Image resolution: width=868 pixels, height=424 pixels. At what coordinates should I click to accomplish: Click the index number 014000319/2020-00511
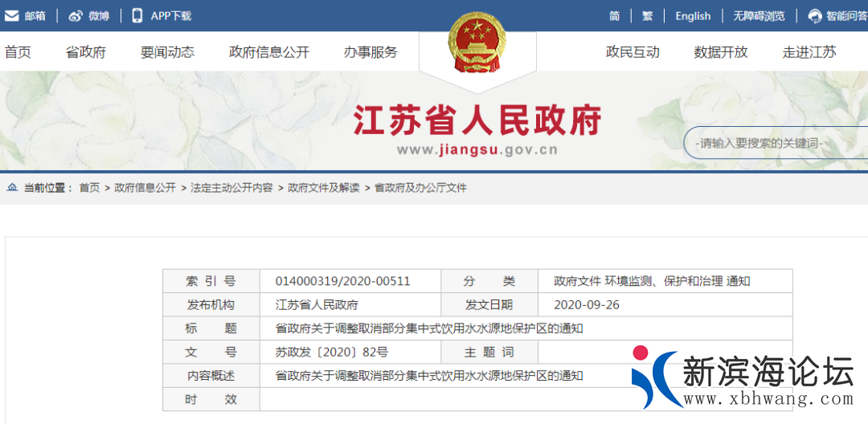pos(342,281)
